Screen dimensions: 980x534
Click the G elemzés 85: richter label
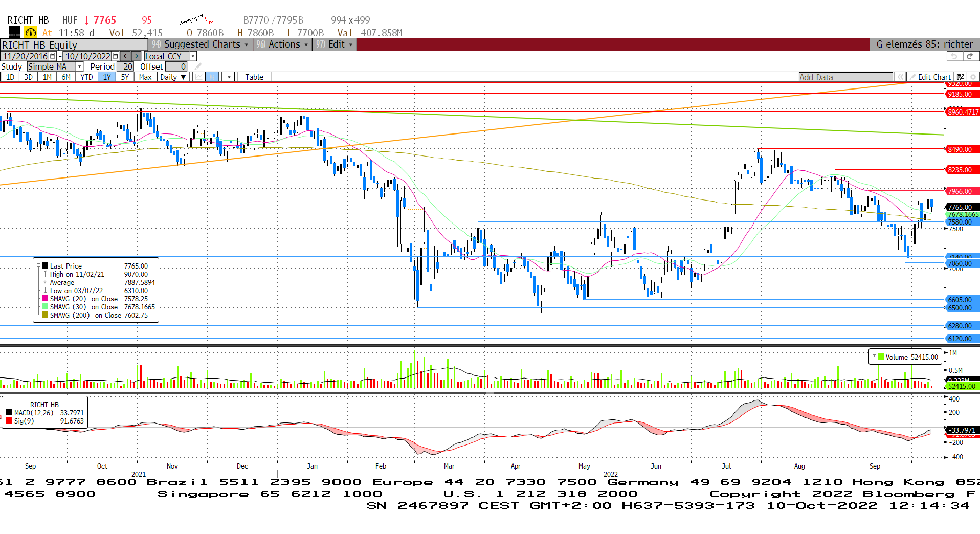[x=924, y=44]
